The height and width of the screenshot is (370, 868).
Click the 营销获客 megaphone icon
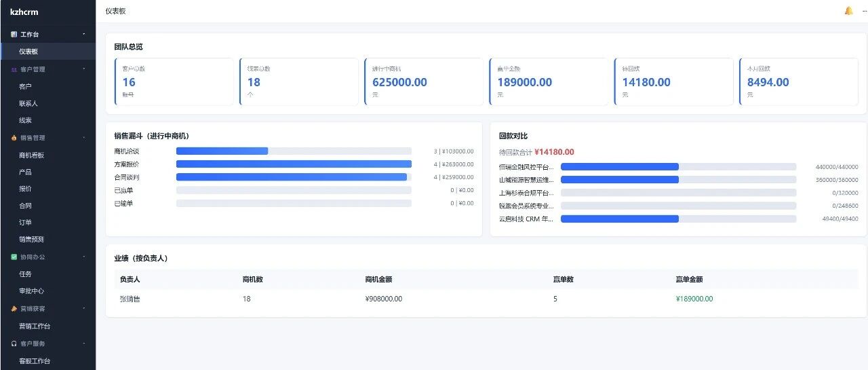click(x=14, y=309)
